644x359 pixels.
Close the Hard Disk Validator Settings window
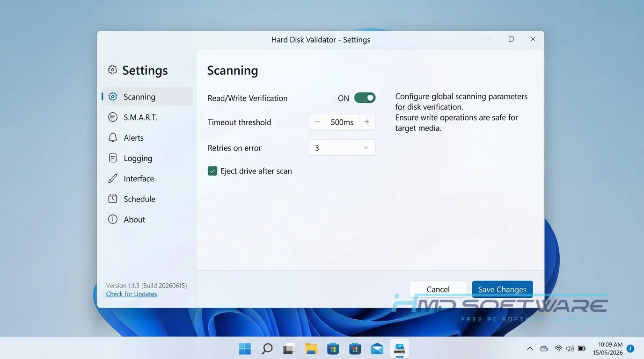coord(533,39)
